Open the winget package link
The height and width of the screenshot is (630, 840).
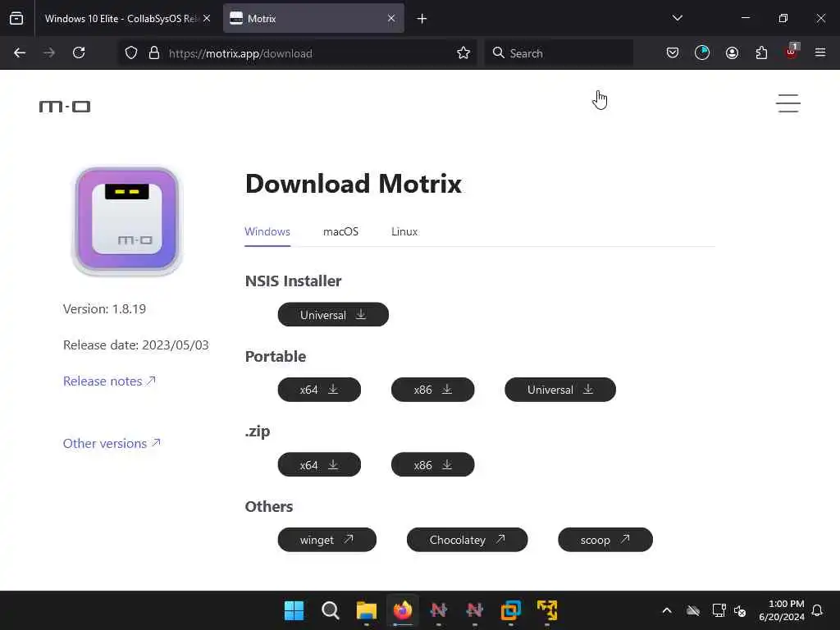coord(326,540)
